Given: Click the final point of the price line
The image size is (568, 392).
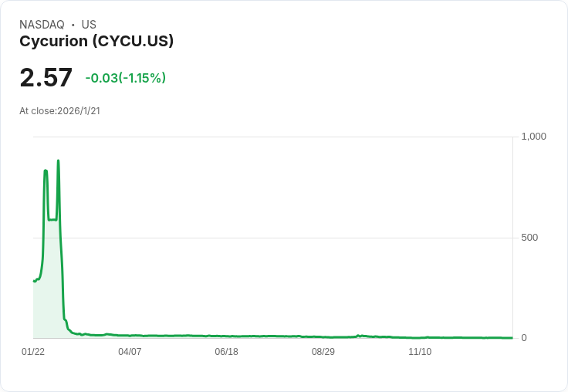Looking at the screenshot, I should tap(512, 338).
